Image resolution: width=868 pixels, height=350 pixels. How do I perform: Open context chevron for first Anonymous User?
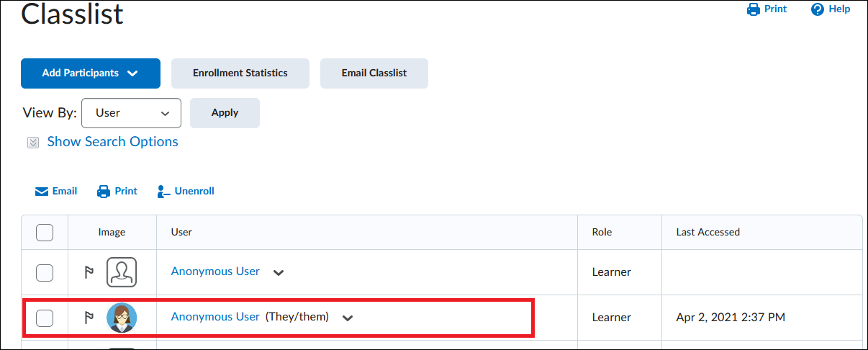[x=279, y=273]
